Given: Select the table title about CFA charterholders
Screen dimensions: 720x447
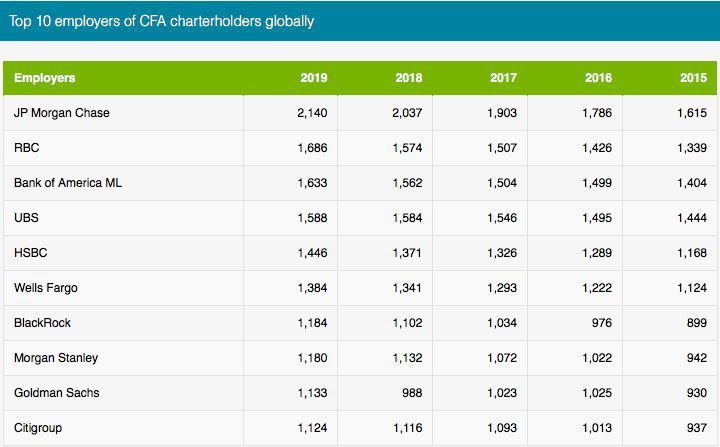Looking at the screenshot, I should (x=161, y=20).
